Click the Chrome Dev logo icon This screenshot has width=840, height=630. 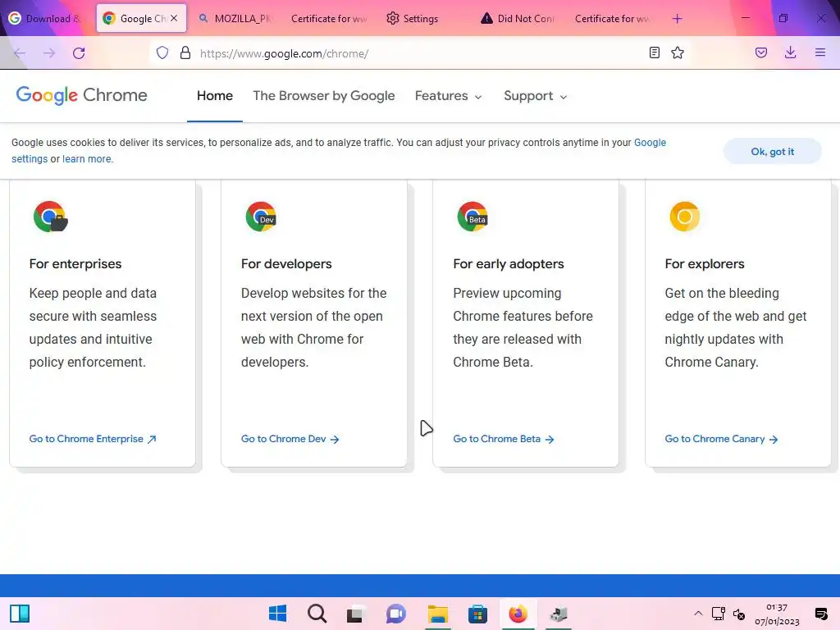tap(261, 217)
